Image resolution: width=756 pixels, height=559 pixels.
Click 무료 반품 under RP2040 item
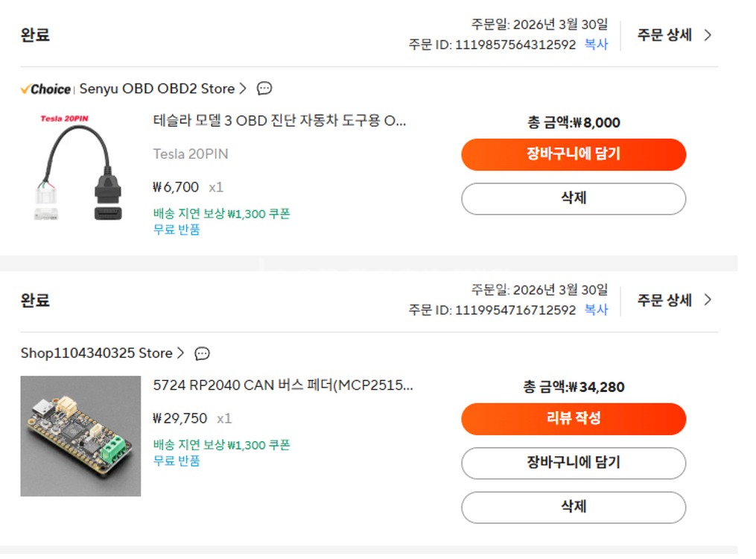pos(177,461)
